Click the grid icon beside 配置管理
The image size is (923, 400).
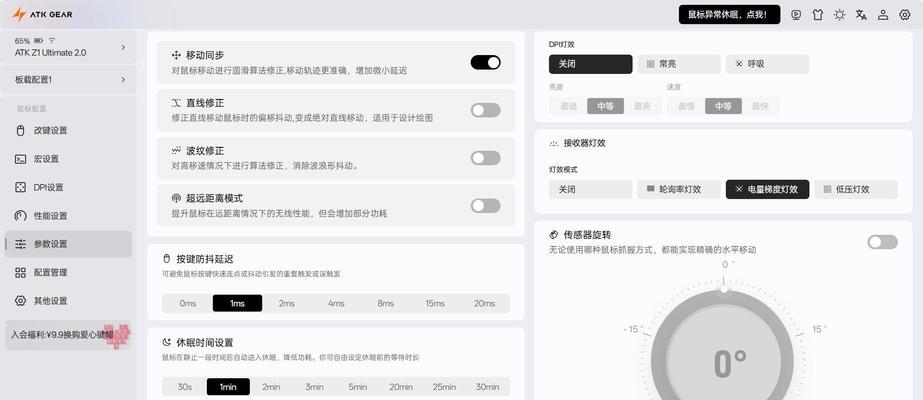(21, 272)
